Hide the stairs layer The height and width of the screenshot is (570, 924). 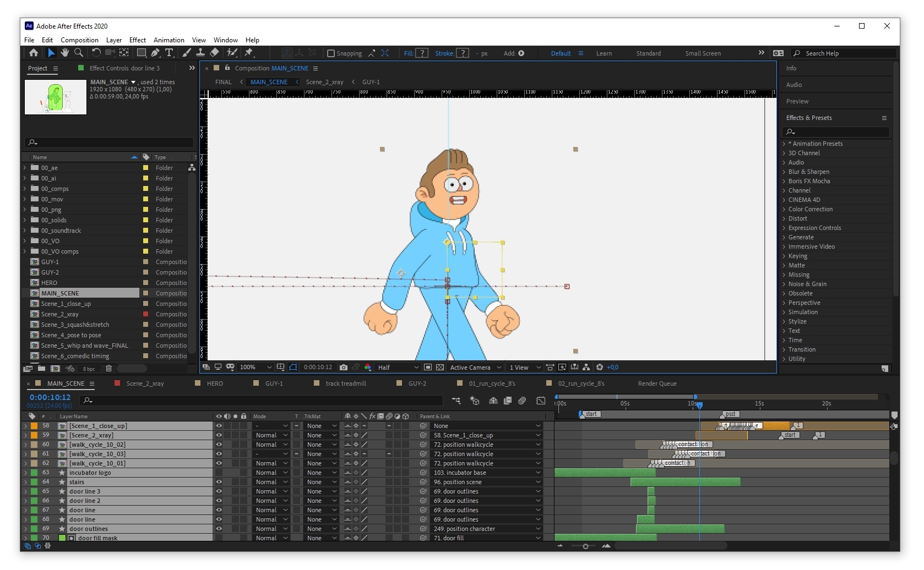(x=219, y=482)
